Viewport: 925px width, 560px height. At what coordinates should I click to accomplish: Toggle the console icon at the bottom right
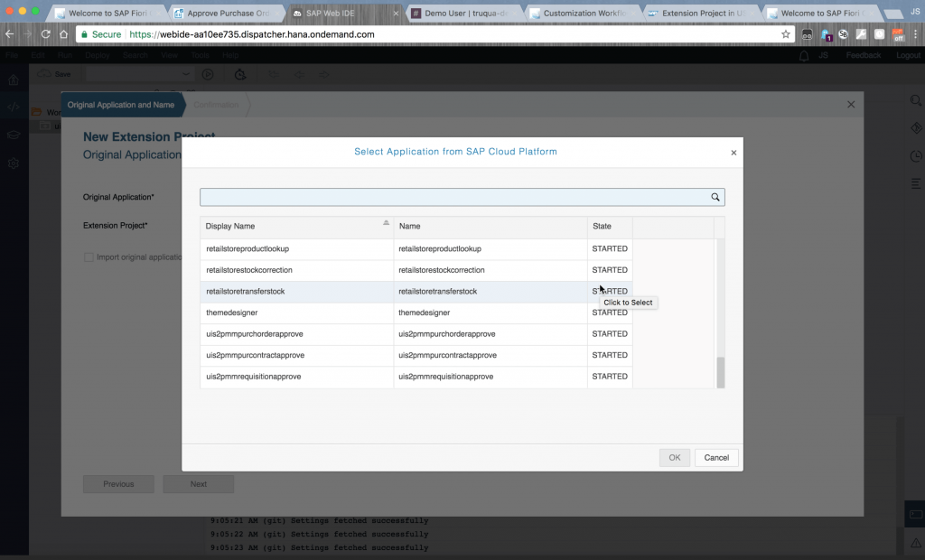[x=916, y=514]
